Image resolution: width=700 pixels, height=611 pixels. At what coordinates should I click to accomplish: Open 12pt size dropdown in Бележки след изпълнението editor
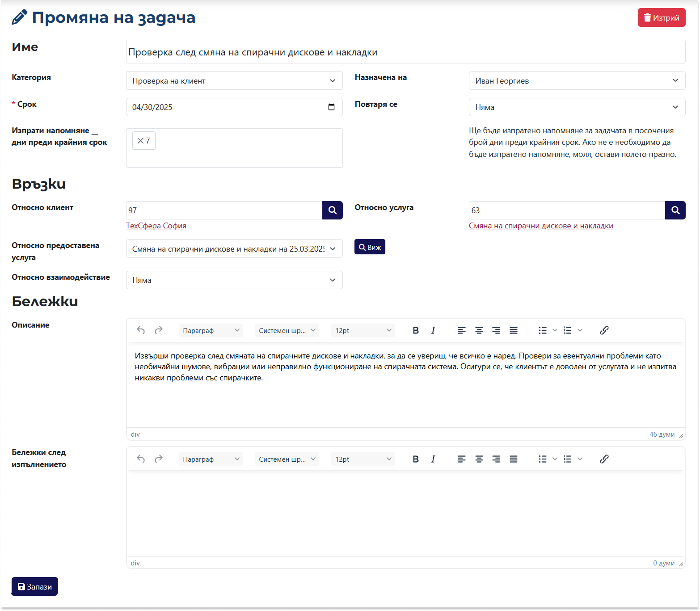coord(363,459)
